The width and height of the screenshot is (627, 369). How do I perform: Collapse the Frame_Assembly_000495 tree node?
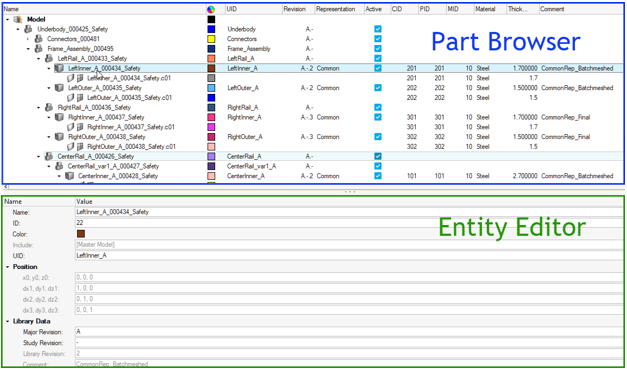(x=28, y=49)
